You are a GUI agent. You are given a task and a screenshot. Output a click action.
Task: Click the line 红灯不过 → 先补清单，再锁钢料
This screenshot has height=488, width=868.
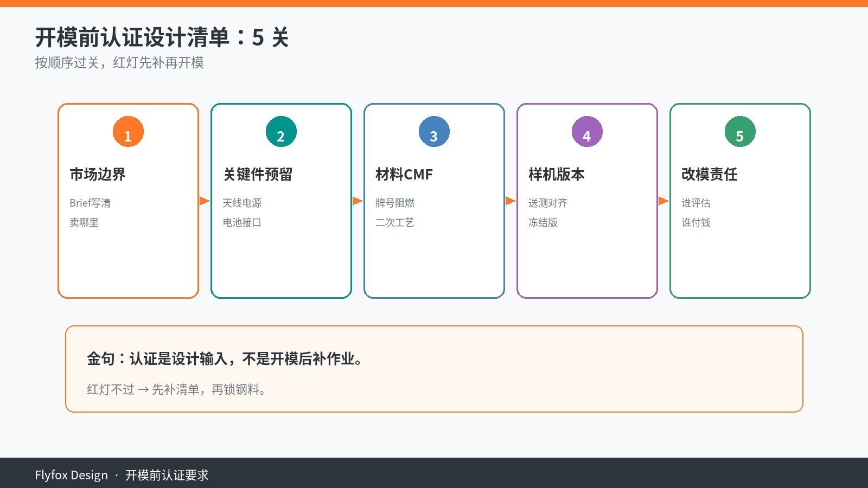point(176,389)
